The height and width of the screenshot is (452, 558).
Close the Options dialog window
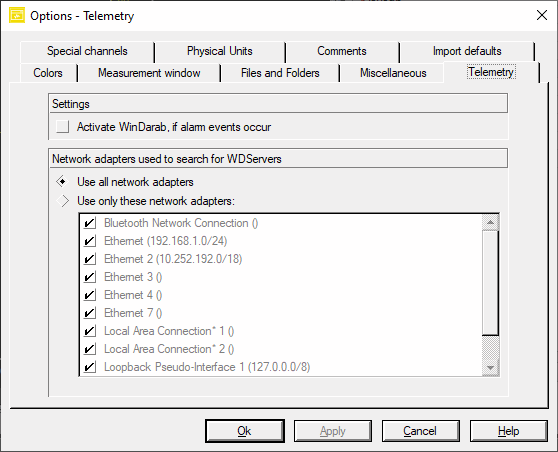tap(542, 15)
